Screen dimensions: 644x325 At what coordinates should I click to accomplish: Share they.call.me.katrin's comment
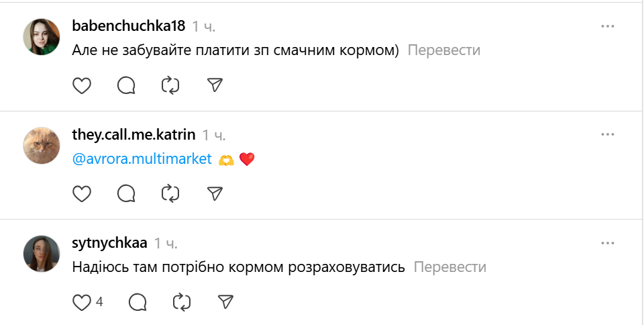click(215, 194)
